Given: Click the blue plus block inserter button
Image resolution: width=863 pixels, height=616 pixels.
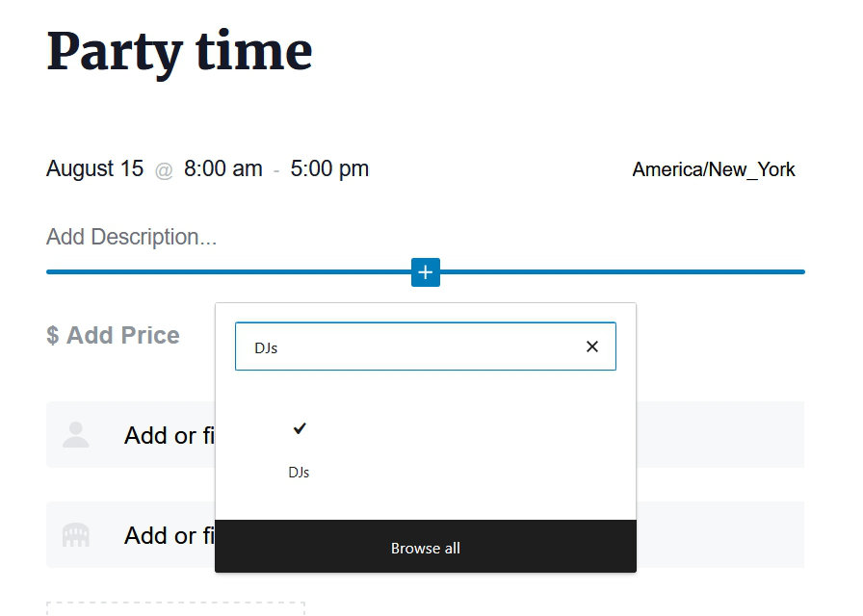Looking at the screenshot, I should click(x=426, y=272).
